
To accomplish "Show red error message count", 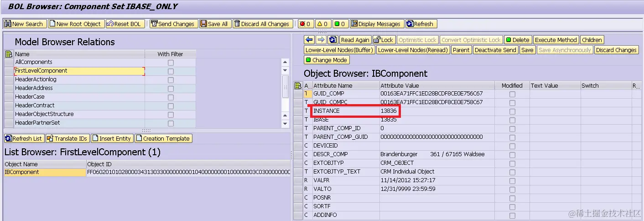I will pos(305,24).
